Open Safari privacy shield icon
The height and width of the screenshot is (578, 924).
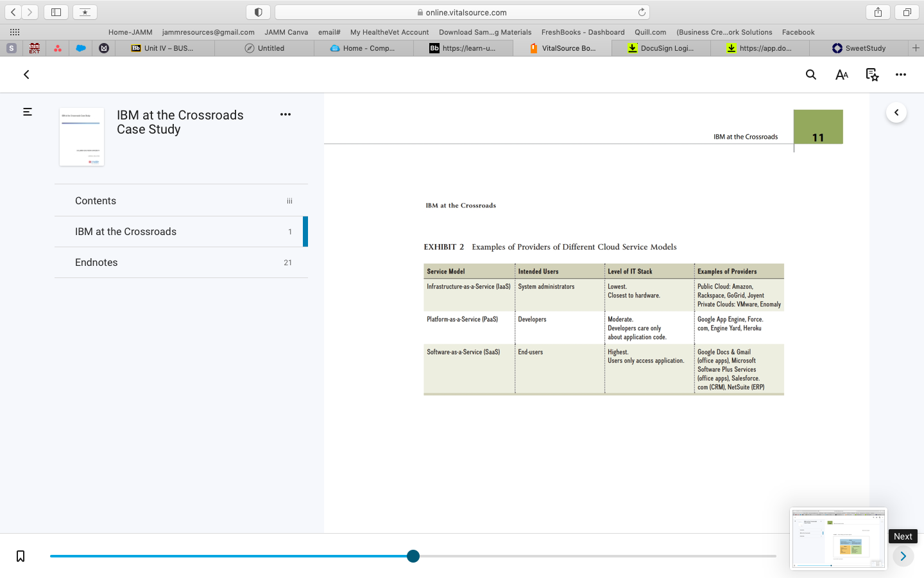[x=258, y=12]
